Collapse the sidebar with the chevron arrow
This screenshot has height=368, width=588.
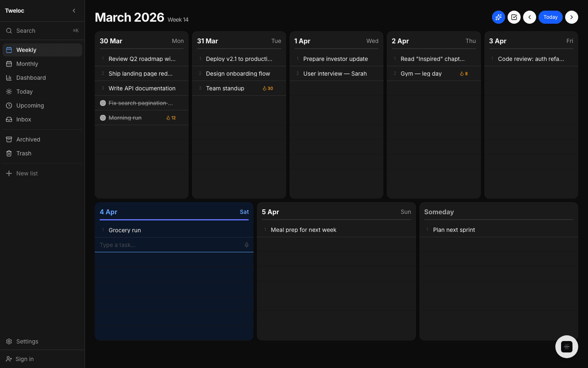[x=74, y=11]
